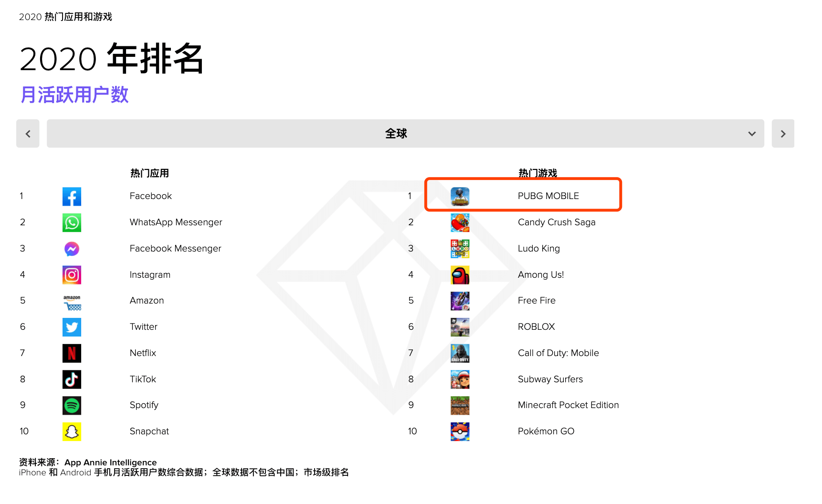Click the Free Fire game icon
Image resolution: width=822 pixels, height=504 pixels.
click(x=460, y=301)
